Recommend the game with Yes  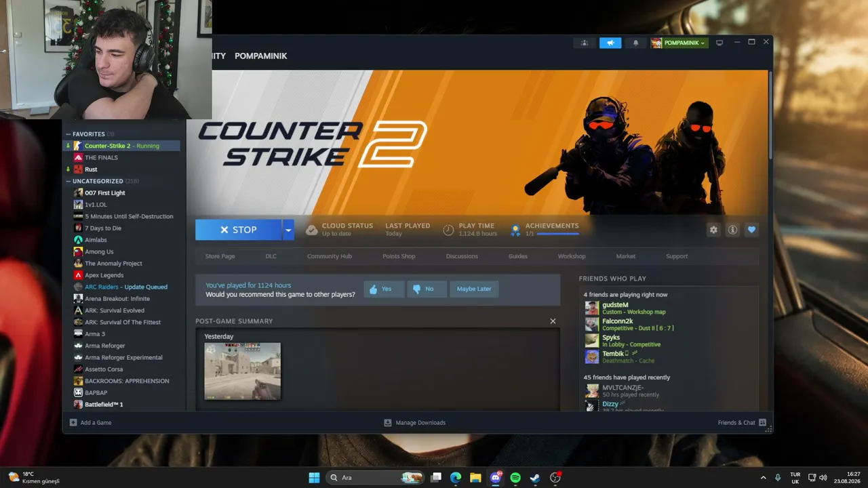(x=384, y=289)
